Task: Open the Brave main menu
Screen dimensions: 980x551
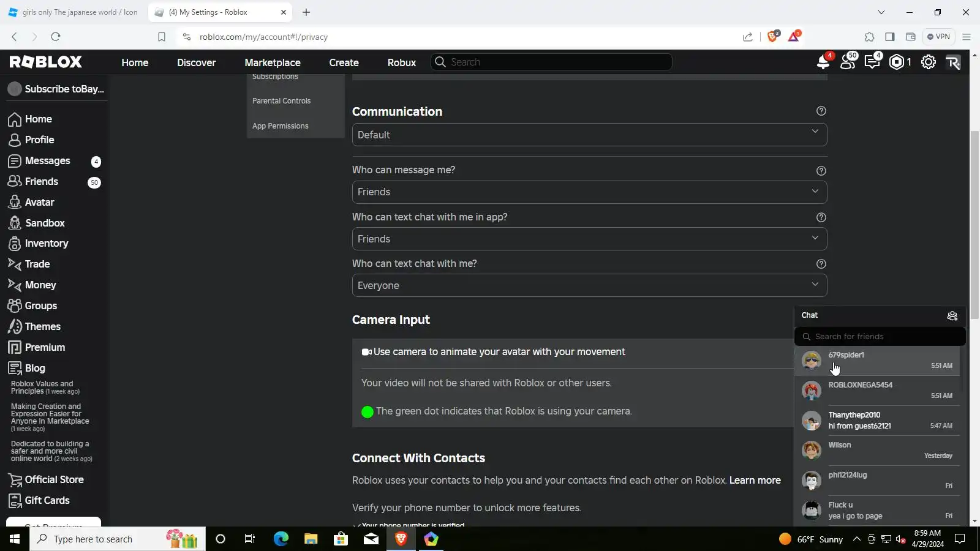Action: [x=967, y=37]
